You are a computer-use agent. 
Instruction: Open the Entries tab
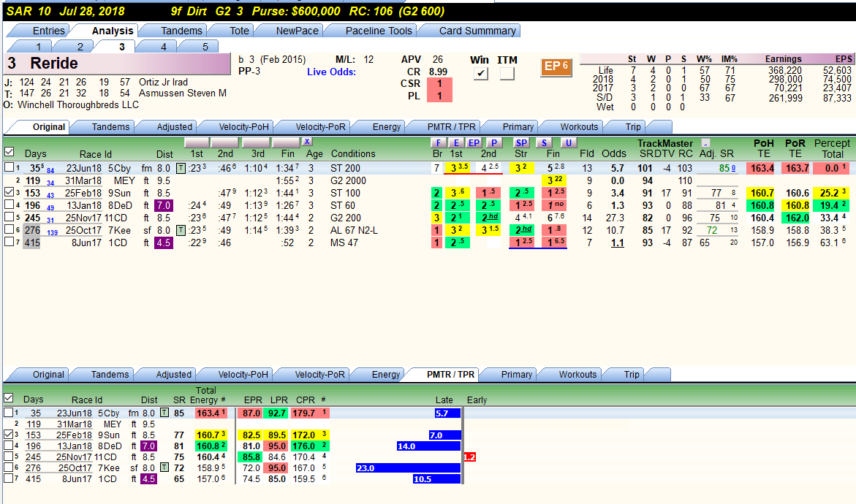tap(48, 31)
